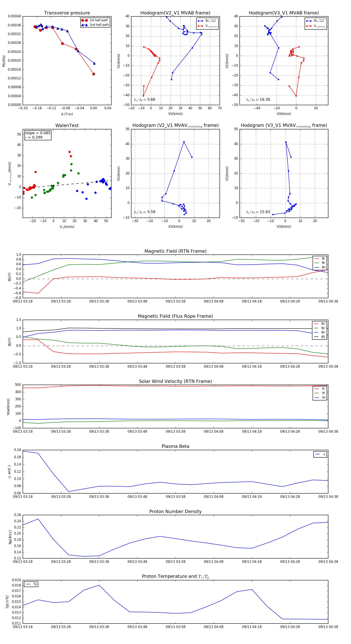Click the "V2(km/s)" label under V2_V1 MVAB hodogram
351x644 pixels.
point(175,114)
